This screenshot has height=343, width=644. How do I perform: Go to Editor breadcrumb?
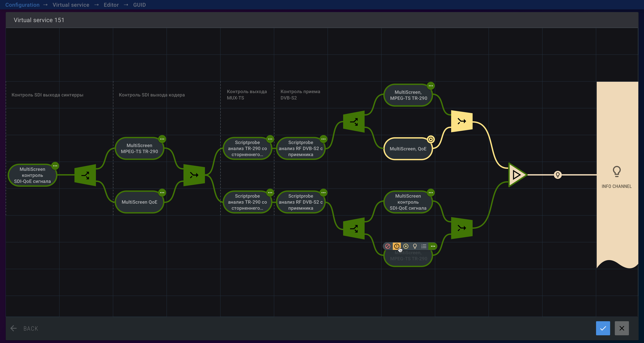[x=111, y=5]
